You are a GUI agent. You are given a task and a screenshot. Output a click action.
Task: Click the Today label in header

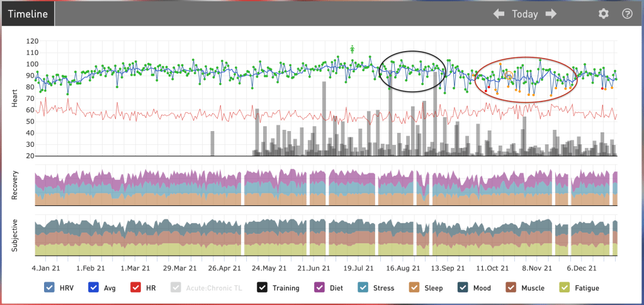[x=525, y=14]
